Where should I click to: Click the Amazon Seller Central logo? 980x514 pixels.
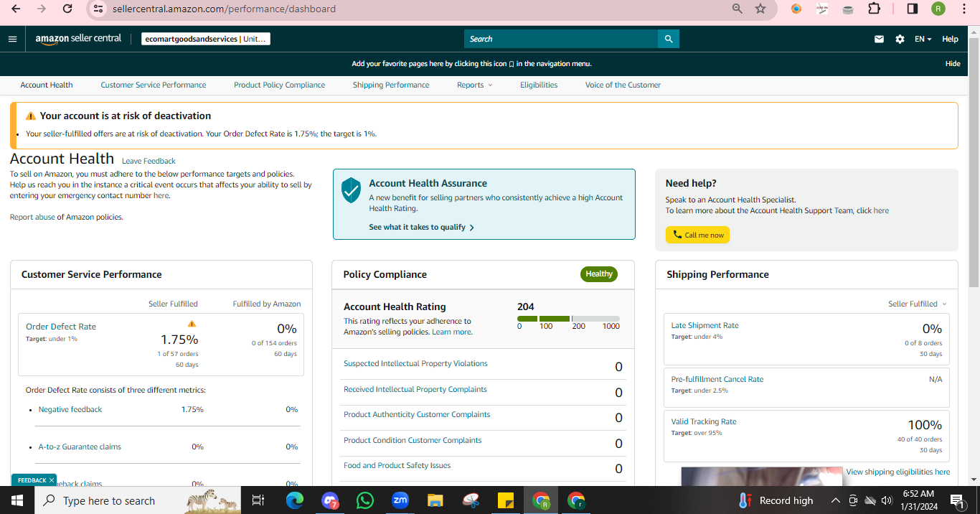click(x=78, y=39)
